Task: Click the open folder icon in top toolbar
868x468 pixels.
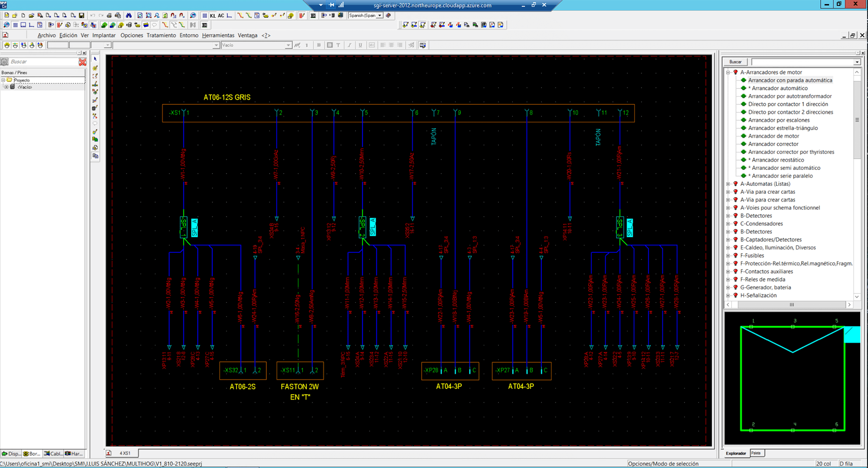Action: 31,15
